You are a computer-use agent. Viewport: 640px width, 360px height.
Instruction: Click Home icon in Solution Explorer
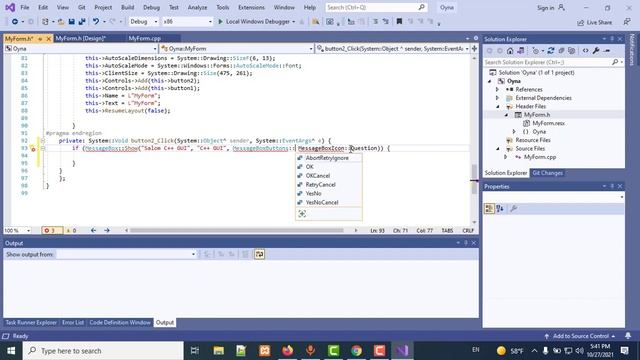coord(510,51)
